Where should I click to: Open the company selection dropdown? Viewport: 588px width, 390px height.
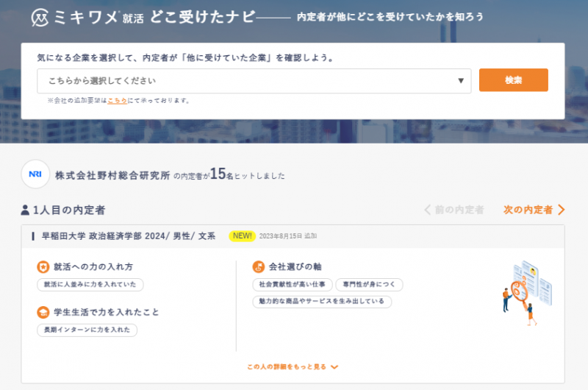254,81
